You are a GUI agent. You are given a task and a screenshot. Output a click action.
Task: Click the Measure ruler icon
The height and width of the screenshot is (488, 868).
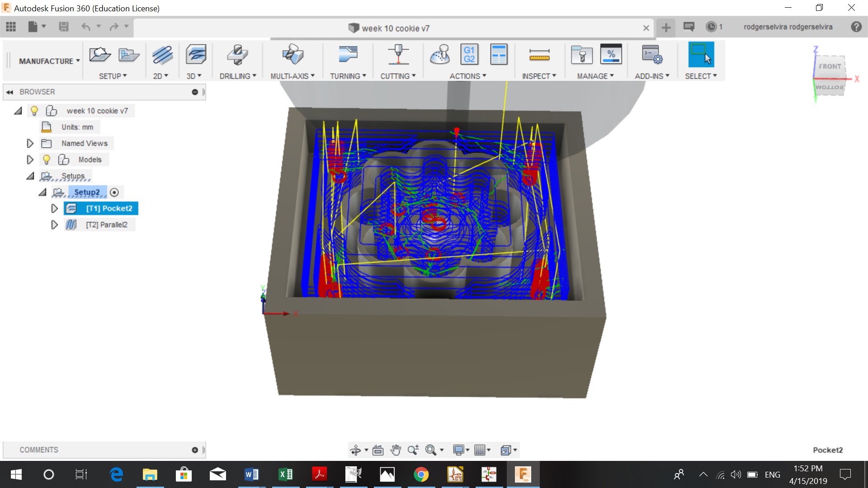(x=539, y=55)
